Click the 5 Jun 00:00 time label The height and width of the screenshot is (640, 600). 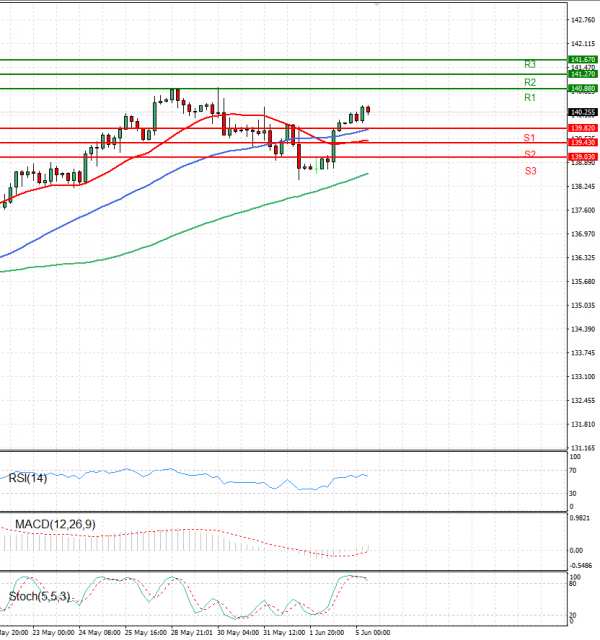coord(372,632)
